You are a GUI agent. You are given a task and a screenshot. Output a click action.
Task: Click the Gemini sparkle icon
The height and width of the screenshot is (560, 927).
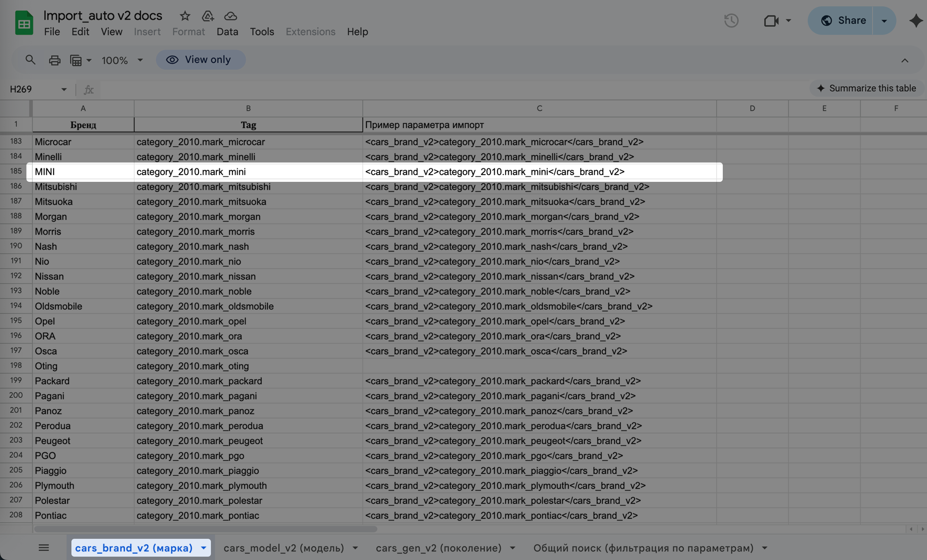(916, 20)
